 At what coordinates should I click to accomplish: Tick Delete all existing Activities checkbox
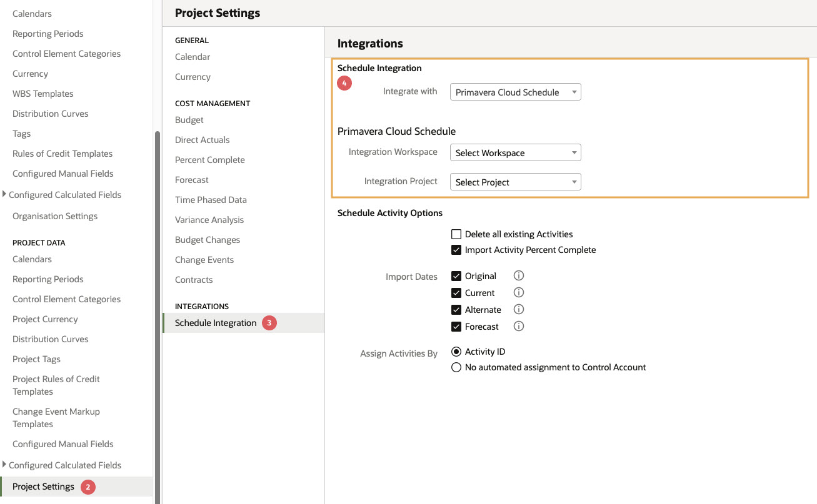pyautogui.click(x=456, y=234)
